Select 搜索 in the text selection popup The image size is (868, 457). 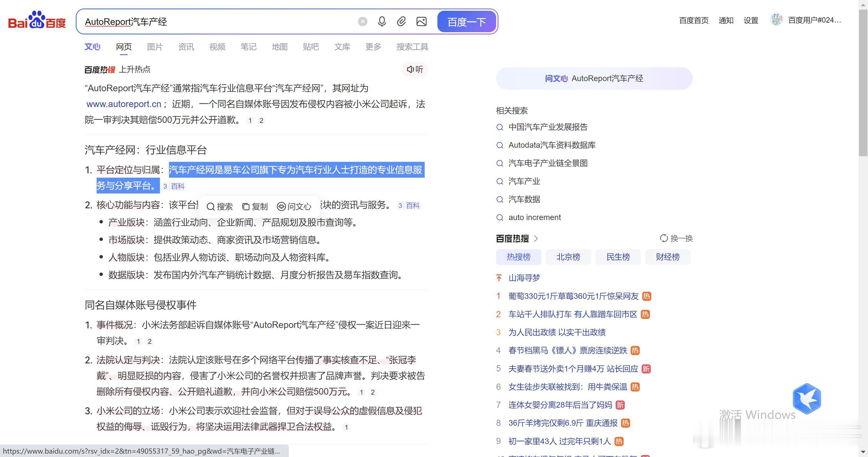coord(220,206)
